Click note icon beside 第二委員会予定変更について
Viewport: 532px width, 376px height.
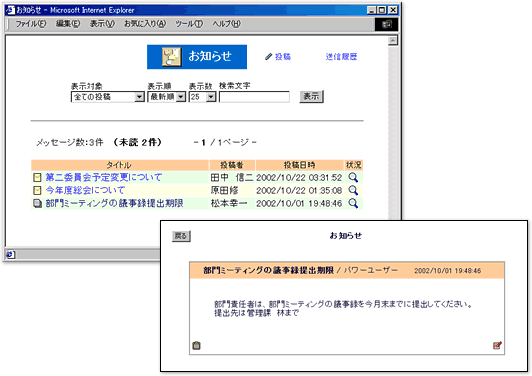[37, 177]
